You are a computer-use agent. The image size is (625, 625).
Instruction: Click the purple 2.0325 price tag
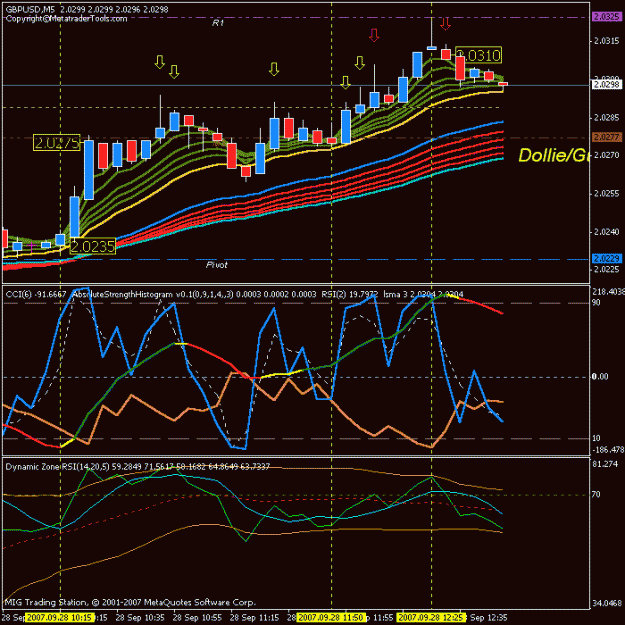tap(607, 17)
